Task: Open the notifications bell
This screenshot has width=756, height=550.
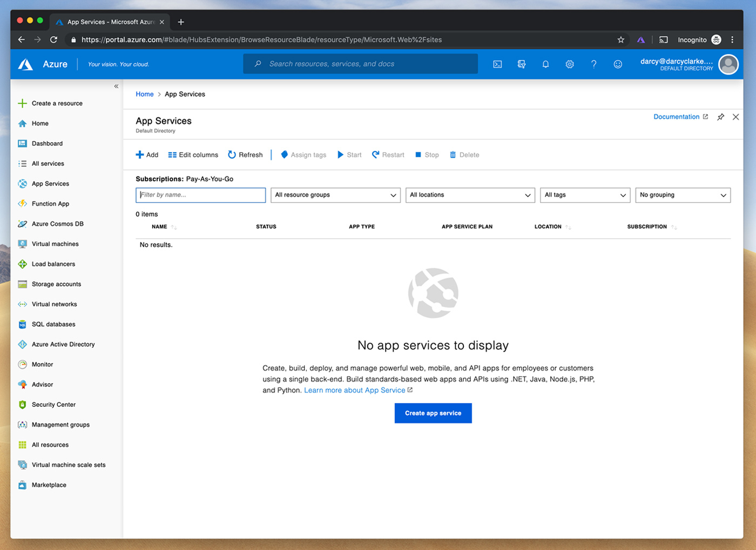Action: point(545,64)
